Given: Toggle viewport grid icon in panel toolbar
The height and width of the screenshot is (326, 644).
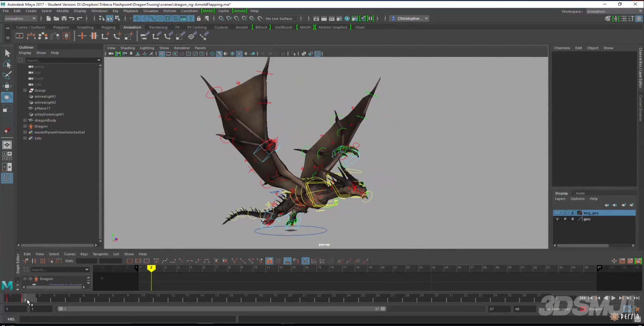Looking at the screenshot, I should click(162, 54).
